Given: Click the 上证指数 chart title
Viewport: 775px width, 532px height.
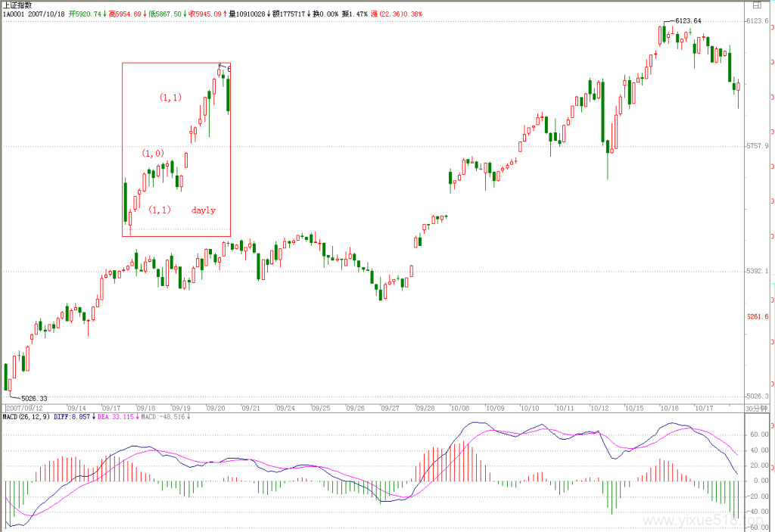Looking at the screenshot, I should point(17,5).
